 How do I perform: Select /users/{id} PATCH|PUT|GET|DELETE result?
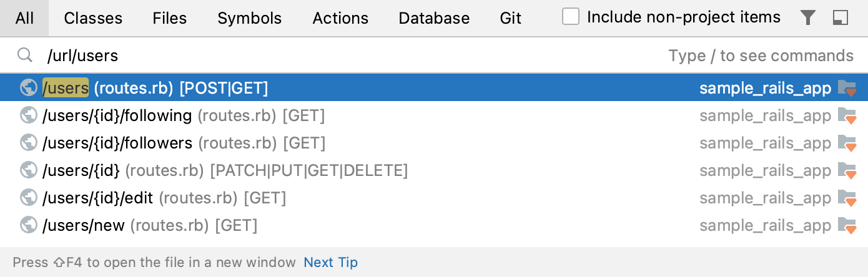tap(225, 170)
